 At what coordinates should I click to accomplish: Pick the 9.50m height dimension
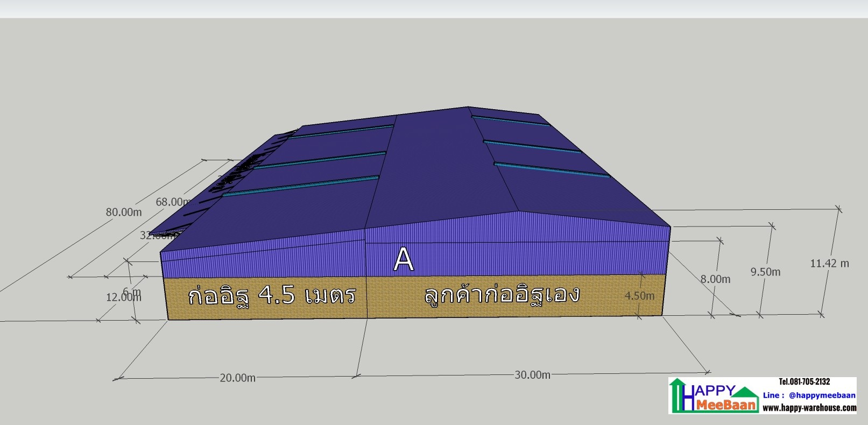[765, 272]
